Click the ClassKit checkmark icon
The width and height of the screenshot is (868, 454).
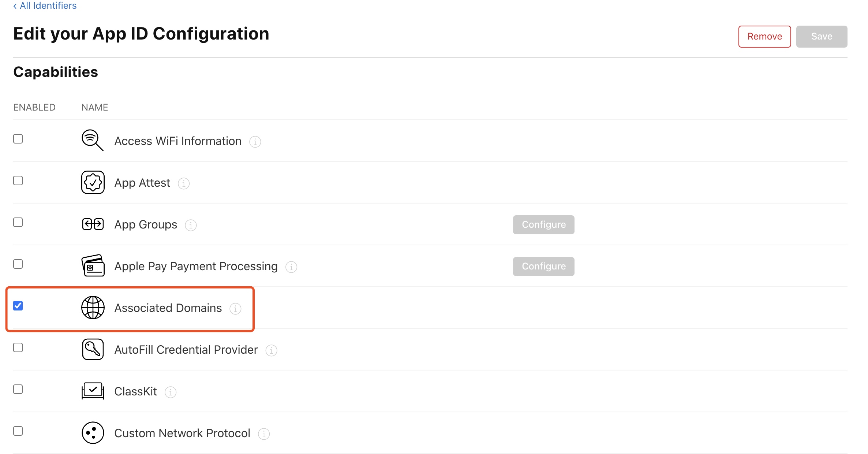click(93, 391)
